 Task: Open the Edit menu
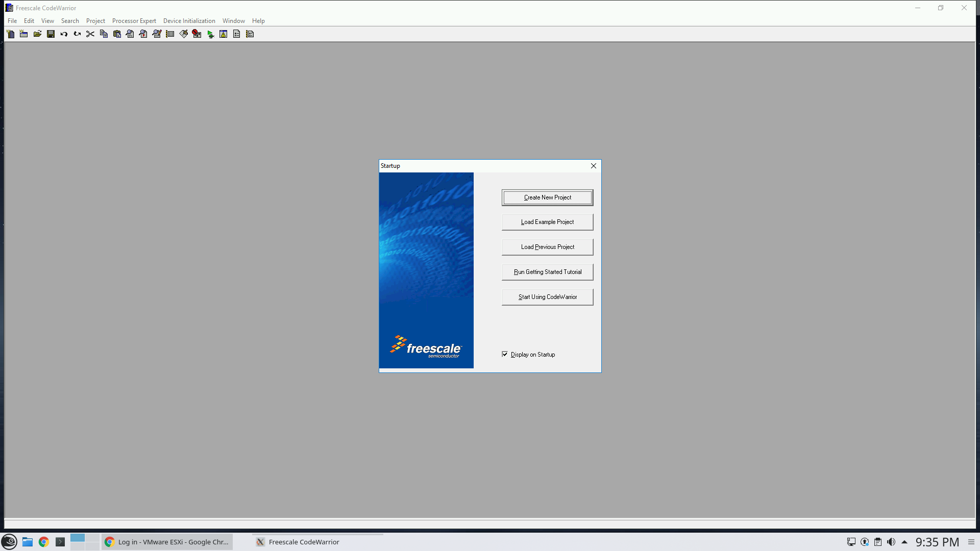click(29, 21)
